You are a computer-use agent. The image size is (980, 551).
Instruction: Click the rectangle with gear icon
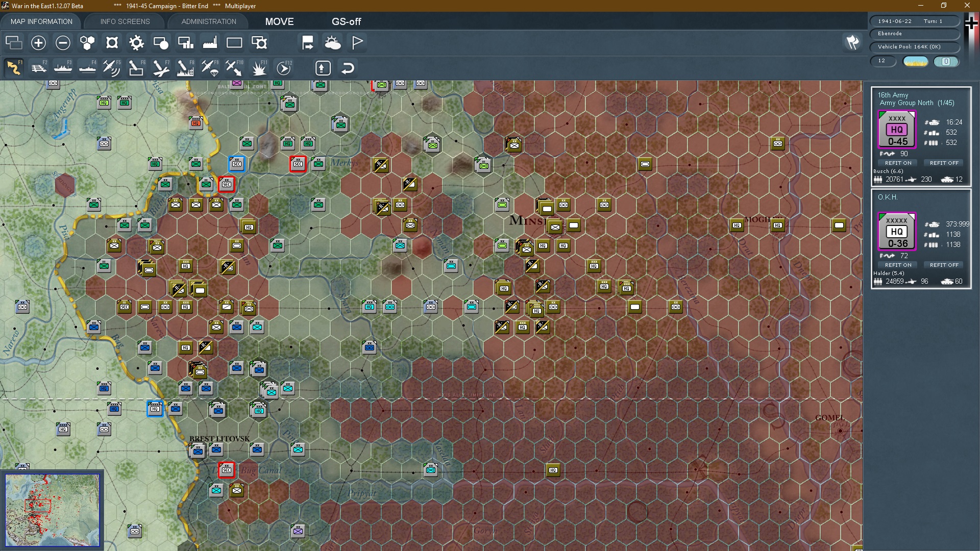(259, 42)
